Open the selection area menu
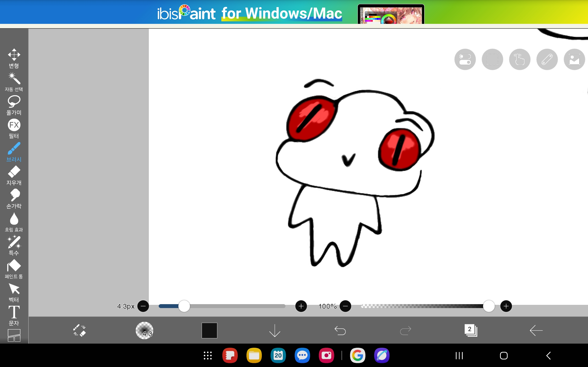 point(492,59)
